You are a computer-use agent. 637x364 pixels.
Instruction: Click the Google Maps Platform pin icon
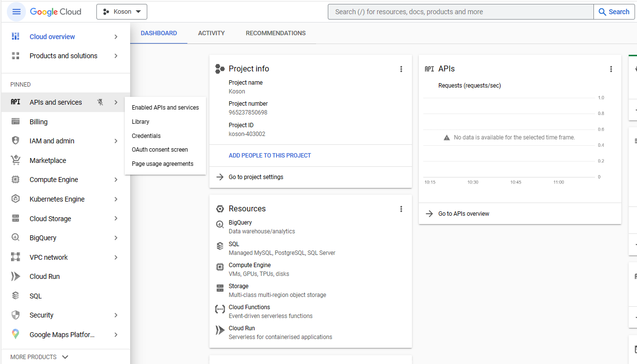[16, 334]
